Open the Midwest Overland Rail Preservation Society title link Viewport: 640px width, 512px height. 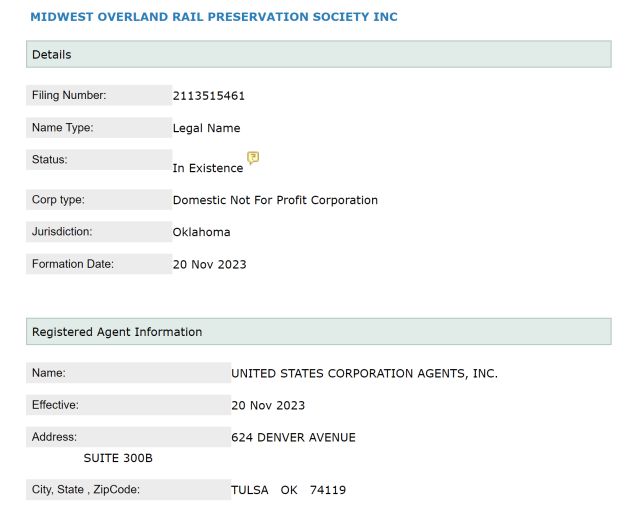tap(214, 17)
